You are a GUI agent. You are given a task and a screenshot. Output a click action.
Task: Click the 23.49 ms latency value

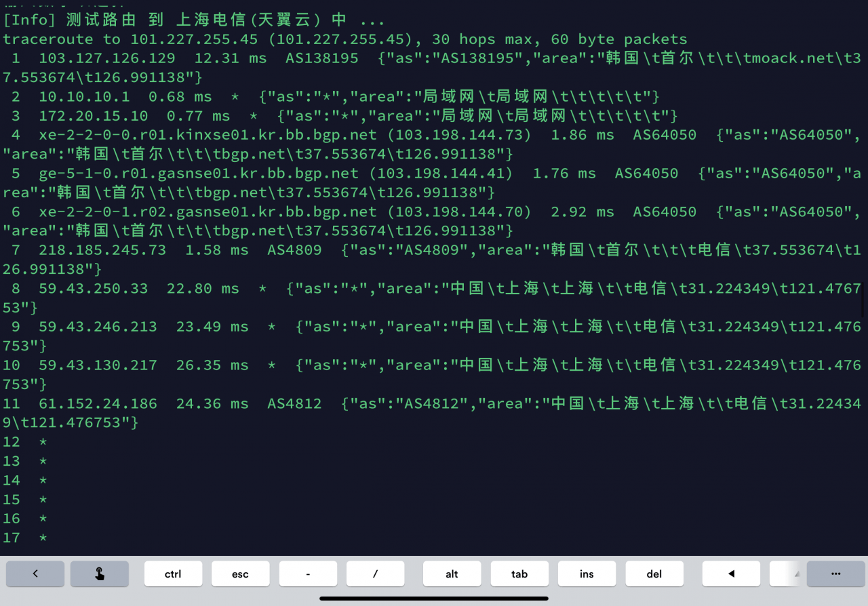coord(212,327)
